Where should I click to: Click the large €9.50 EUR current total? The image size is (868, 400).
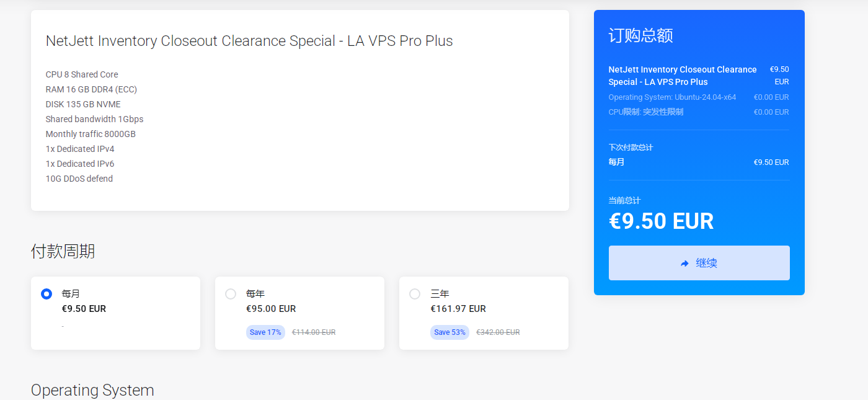coord(661,221)
